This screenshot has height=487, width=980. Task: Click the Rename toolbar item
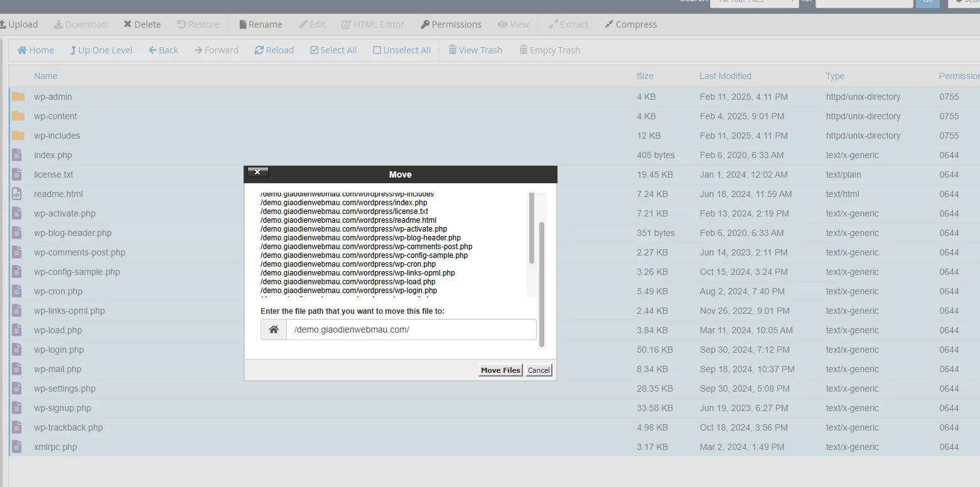click(x=261, y=24)
